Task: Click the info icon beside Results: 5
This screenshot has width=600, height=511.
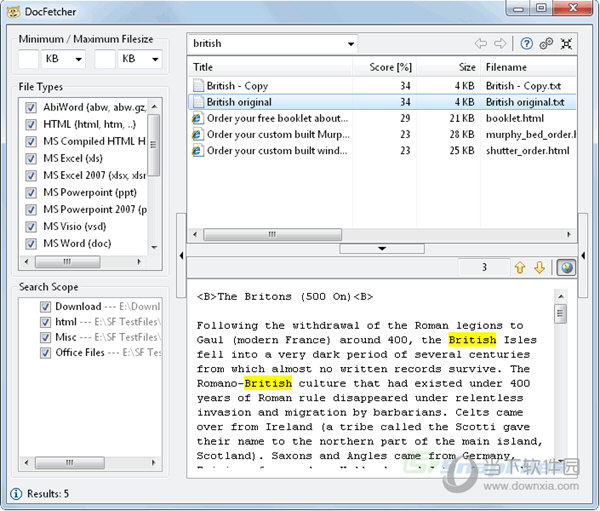Action: 16,494
